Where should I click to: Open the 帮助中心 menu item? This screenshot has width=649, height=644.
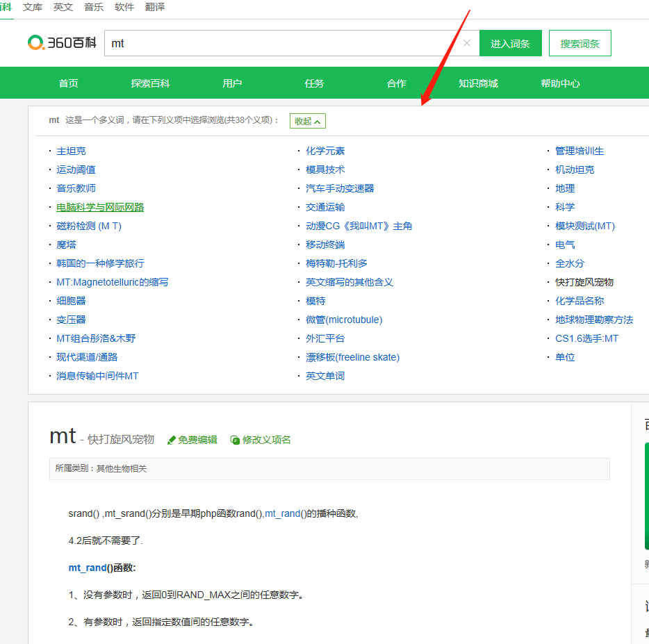point(560,83)
